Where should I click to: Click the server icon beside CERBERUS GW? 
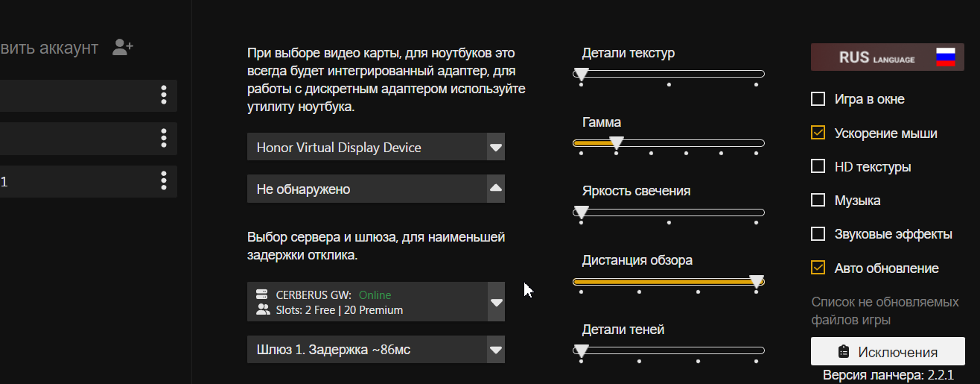262,295
